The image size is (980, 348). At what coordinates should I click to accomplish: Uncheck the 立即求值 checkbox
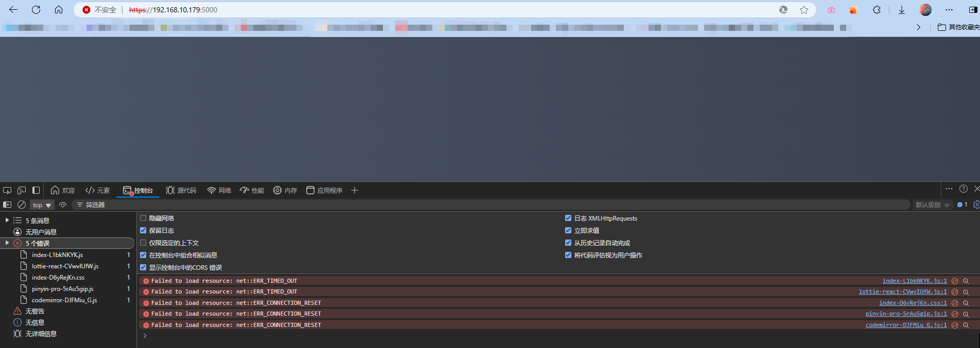coord(568,230)
